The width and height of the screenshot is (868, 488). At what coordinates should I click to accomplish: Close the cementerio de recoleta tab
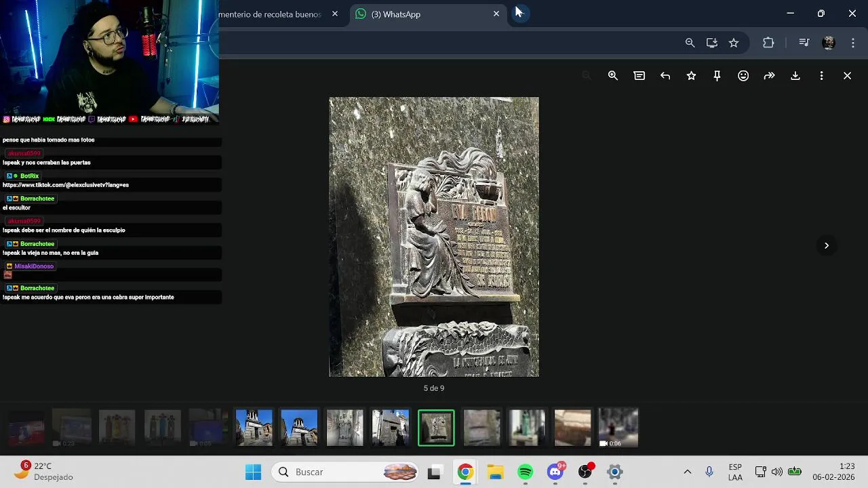[x=335, y=14]
